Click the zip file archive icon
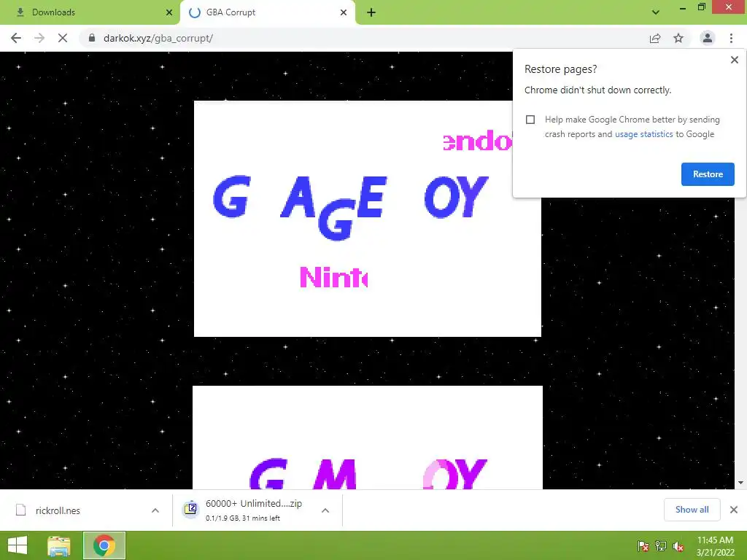 pyautogui.click(x=190, y=509)
